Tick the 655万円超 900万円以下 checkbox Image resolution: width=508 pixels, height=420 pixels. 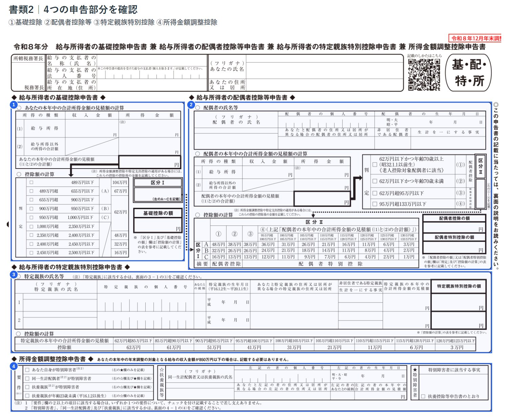(31, 200)
